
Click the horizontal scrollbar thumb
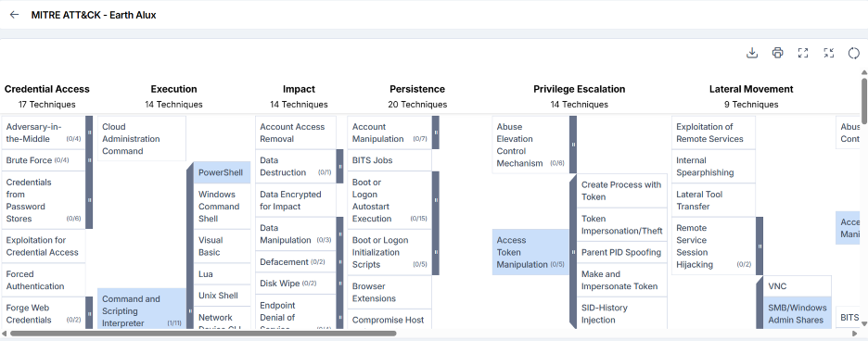point(203,334)
